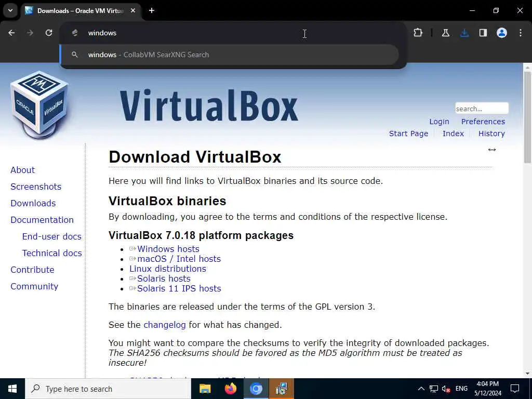Show downloads via toolbar download icon

tap(464, 33)
